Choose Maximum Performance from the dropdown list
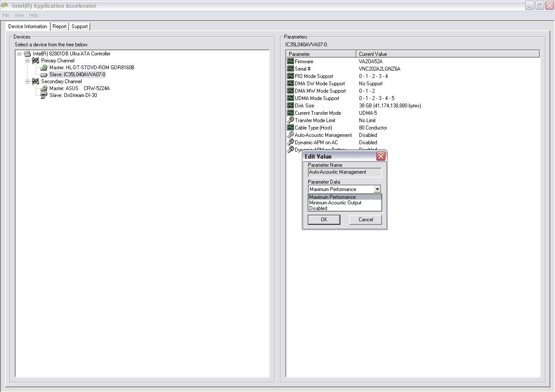This screenshot has height=392, width=555. 345,197
